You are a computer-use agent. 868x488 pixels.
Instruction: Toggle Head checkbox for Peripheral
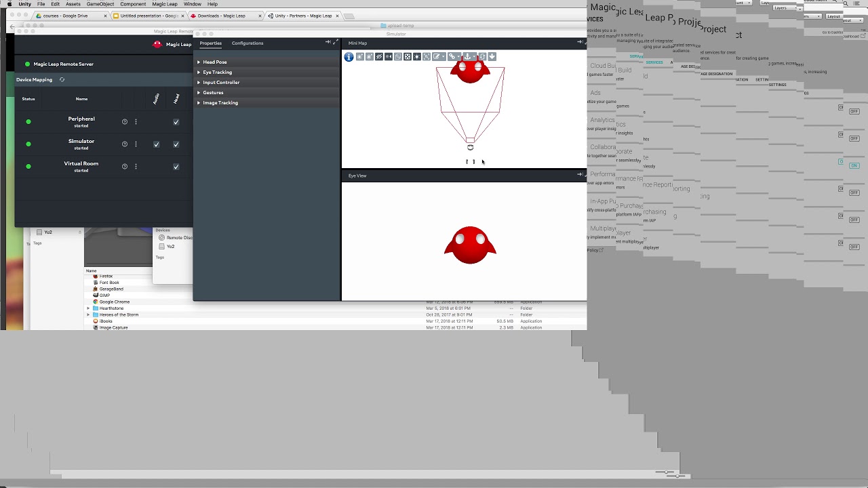(x=176, y=122)
